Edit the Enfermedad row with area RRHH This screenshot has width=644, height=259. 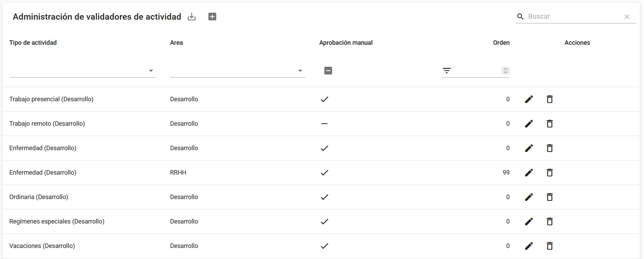tap(529, 173)
